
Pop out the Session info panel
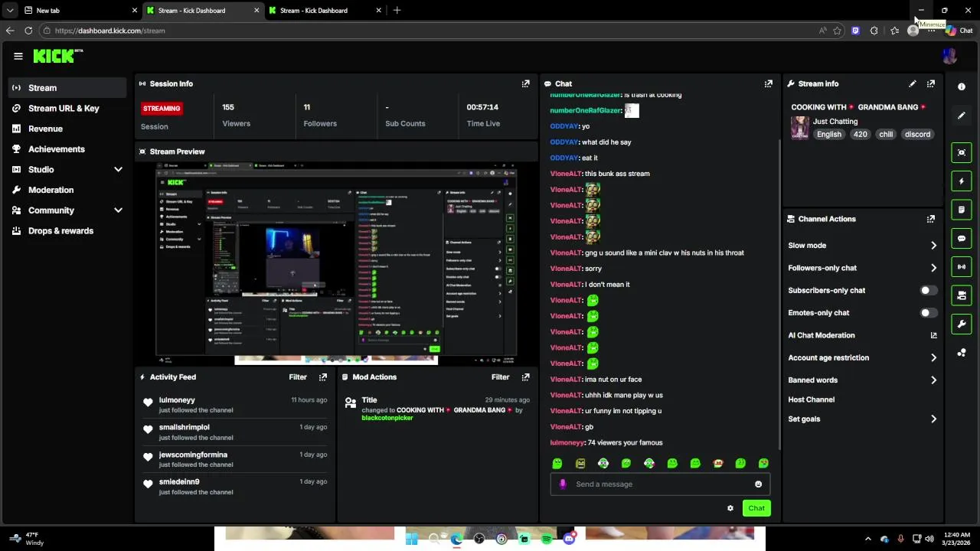(525, 83)
